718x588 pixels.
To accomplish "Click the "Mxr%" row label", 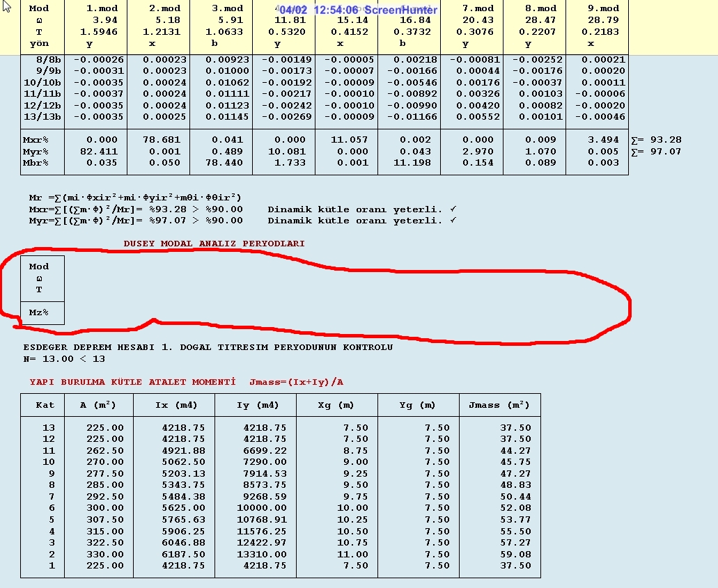I will 36,140.
